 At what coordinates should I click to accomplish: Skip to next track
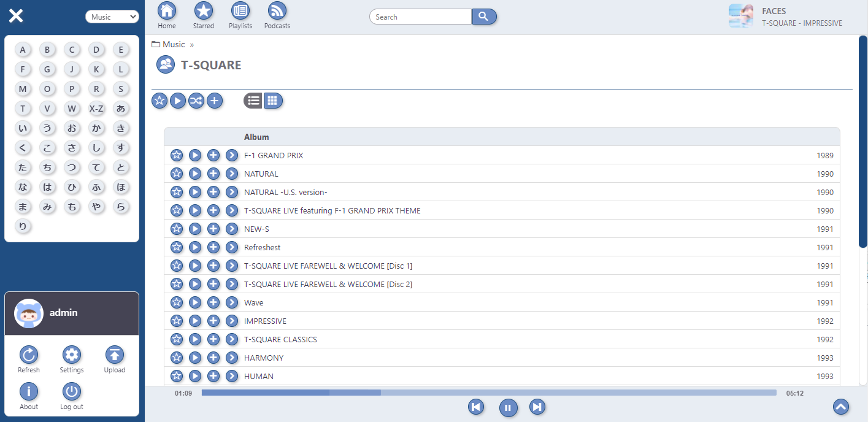(x=537, y=407)
